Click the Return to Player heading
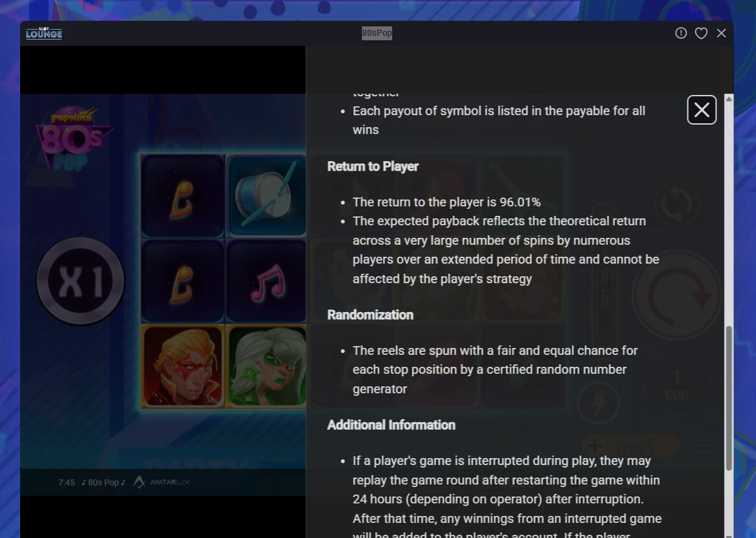Image resolution: width=756 pixels, height=538 pixels. tap(373, 166)
